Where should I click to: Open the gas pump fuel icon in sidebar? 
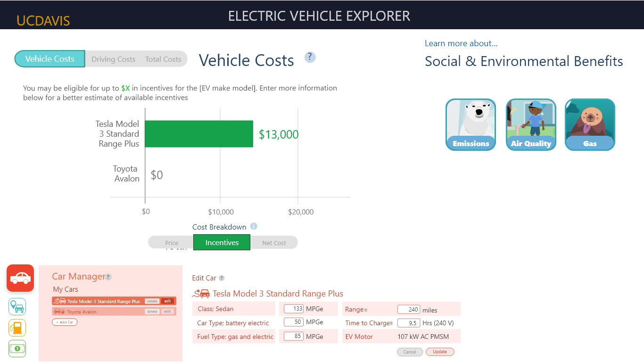point(17,328)
